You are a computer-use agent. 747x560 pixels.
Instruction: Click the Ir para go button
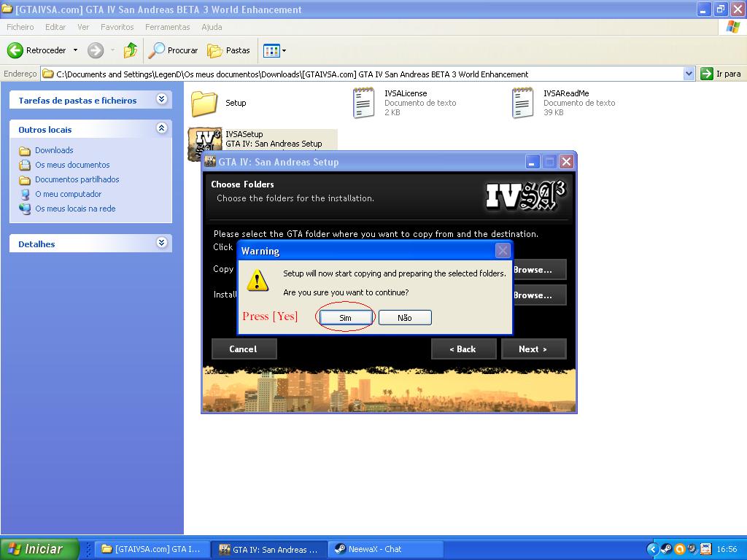point(721,74)
